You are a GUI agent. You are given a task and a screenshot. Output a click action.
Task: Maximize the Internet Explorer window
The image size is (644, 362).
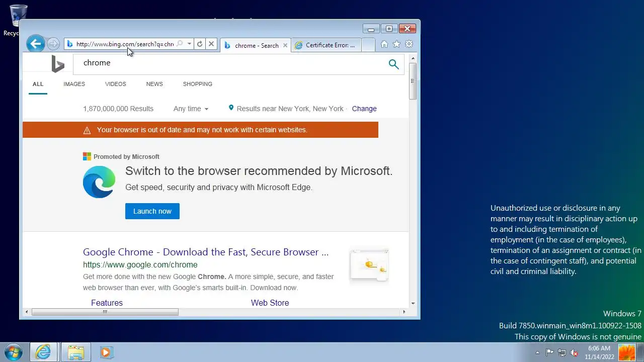(x=389, y=29)
